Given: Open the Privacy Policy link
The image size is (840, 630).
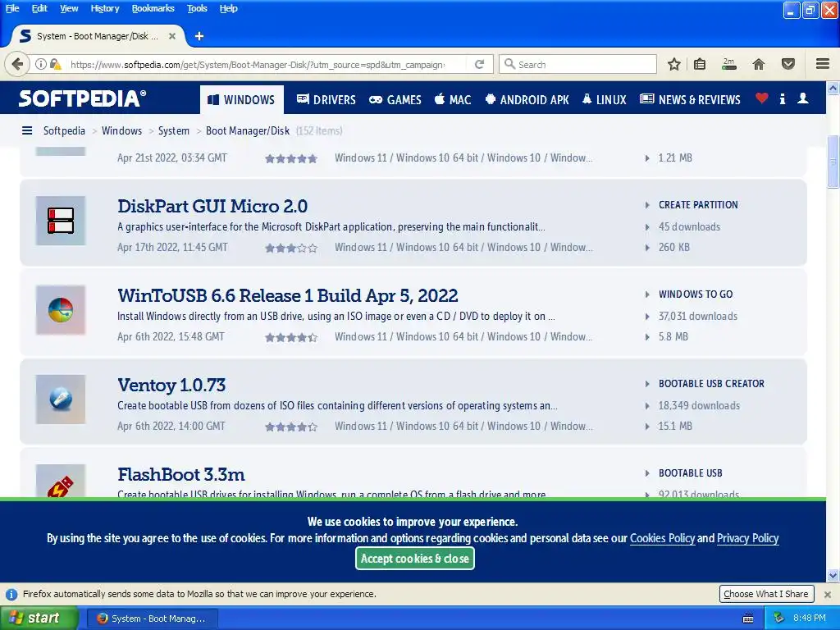Looking at the screenshot, I should 748,538.
